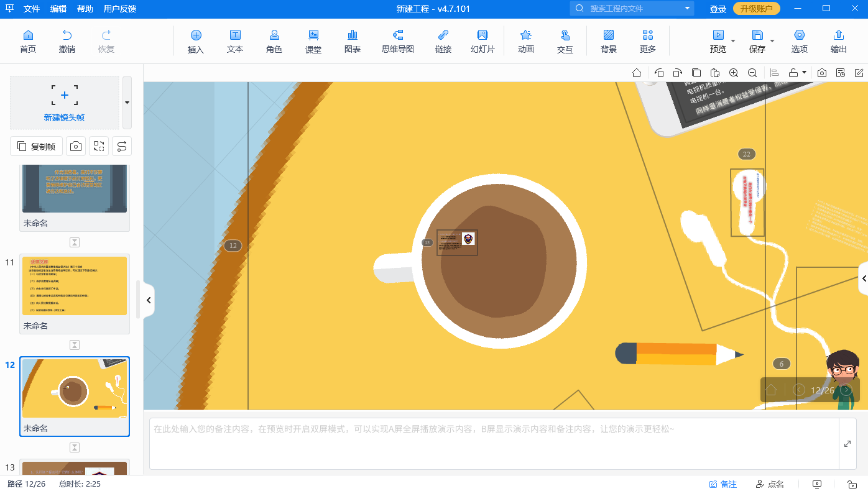The width and height of the screenshot is (868, 491).
Task: Expand the 保存 dropdown arrow
Action: 772,41
